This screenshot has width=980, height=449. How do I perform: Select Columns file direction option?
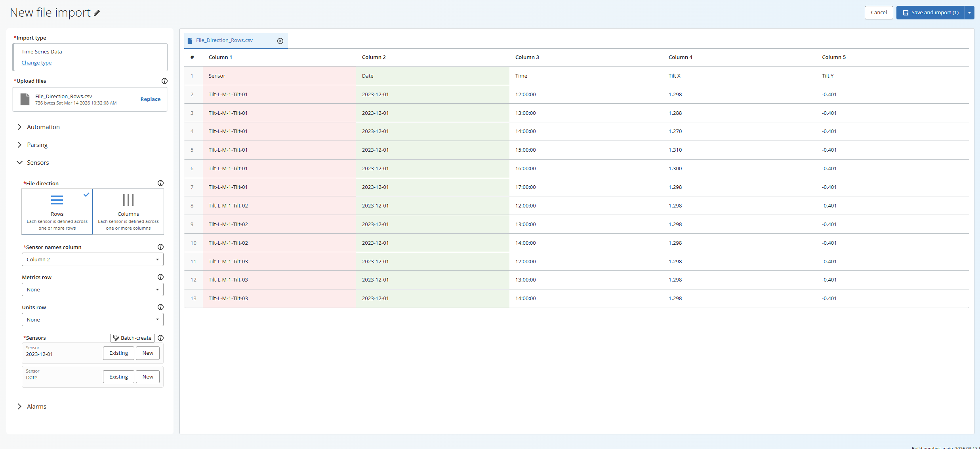128,211
